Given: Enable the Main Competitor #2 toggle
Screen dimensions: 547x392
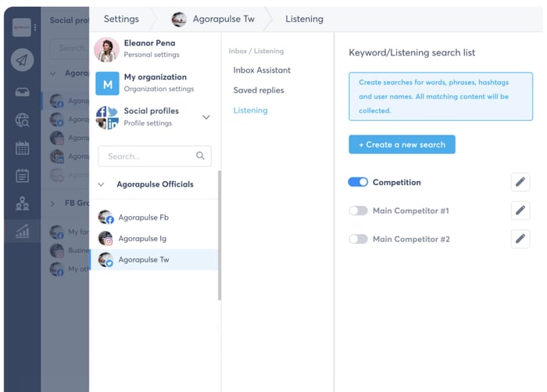Looking at the screenshot, I should pyautogui.click(x=358, y=239).
